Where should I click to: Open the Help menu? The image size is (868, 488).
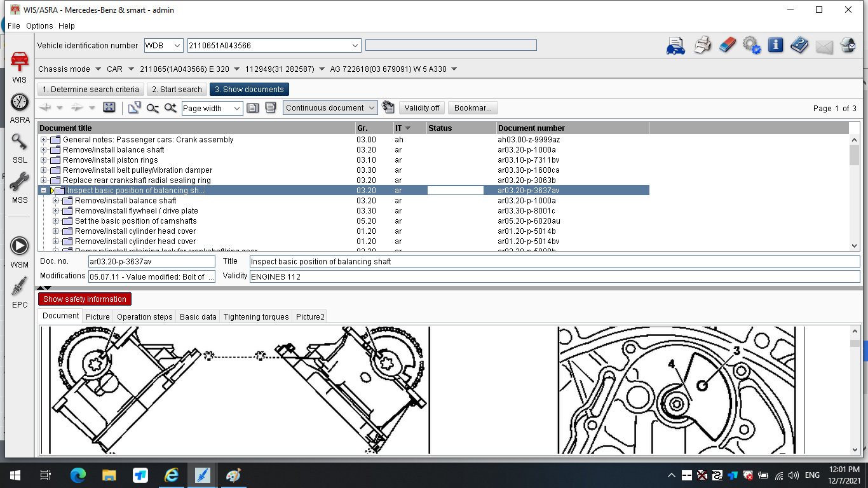(67, 26)
